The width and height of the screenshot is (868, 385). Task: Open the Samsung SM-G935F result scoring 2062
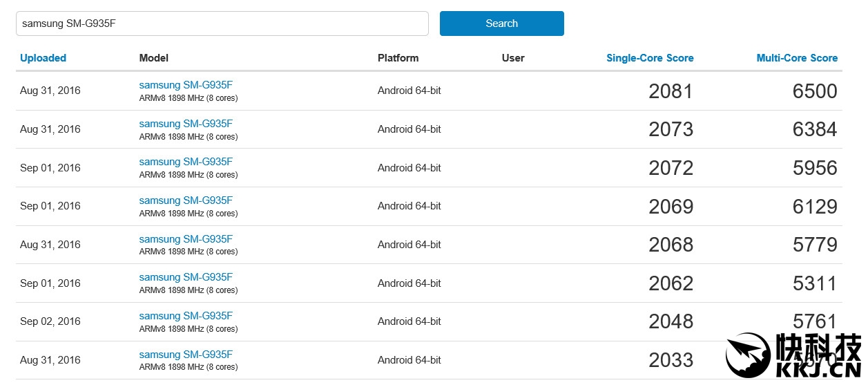coord(186,277)
